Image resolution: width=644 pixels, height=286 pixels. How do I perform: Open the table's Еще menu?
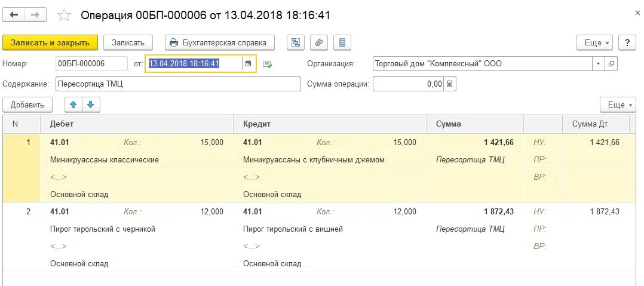618,104
